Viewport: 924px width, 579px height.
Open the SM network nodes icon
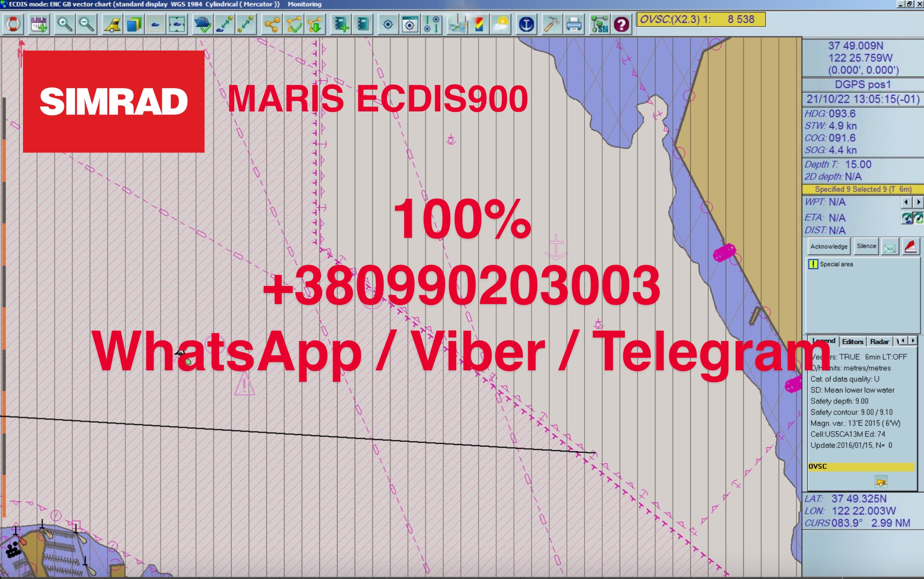pyautogui.click(x=599, y=25)
